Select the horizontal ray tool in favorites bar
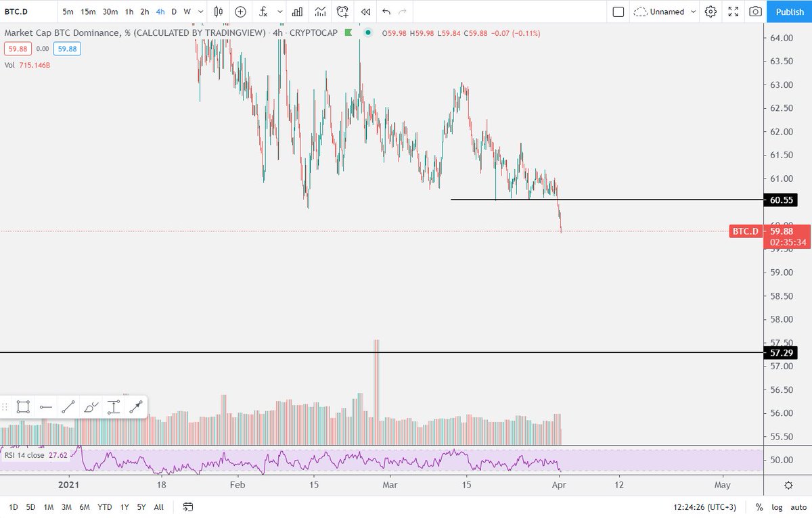This screenshot has width=812, height=518. pyautogui.click(x=46, y=406)
